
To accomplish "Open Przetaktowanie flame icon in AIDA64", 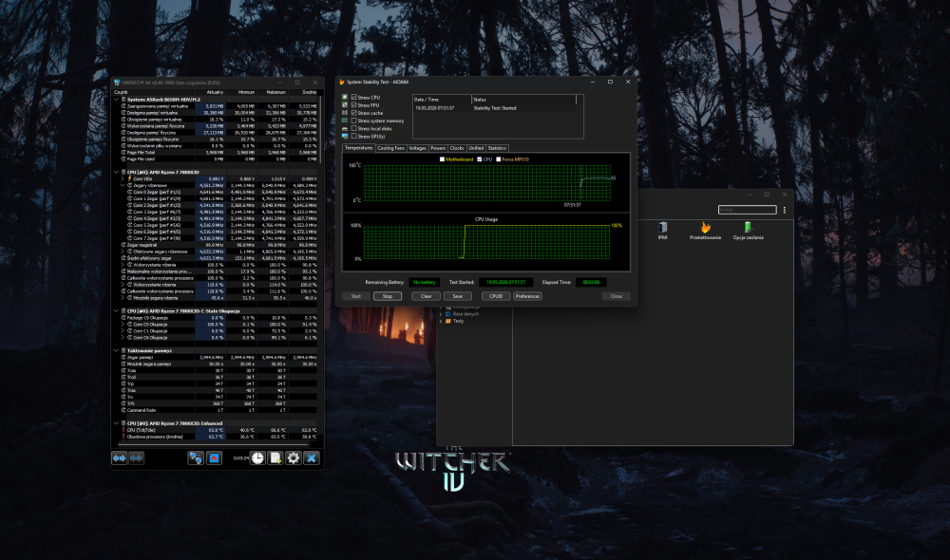I will [705, 231].
